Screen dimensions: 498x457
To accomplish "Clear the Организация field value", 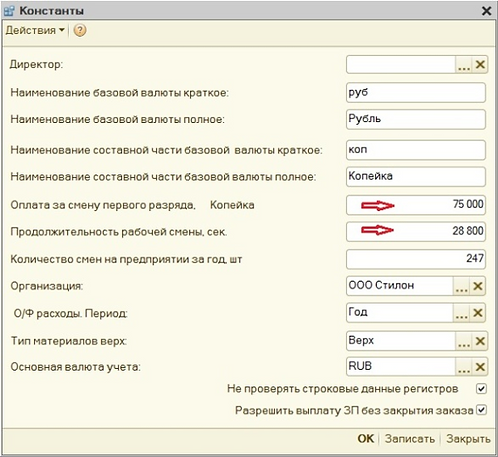I will (x=478, y=286).
